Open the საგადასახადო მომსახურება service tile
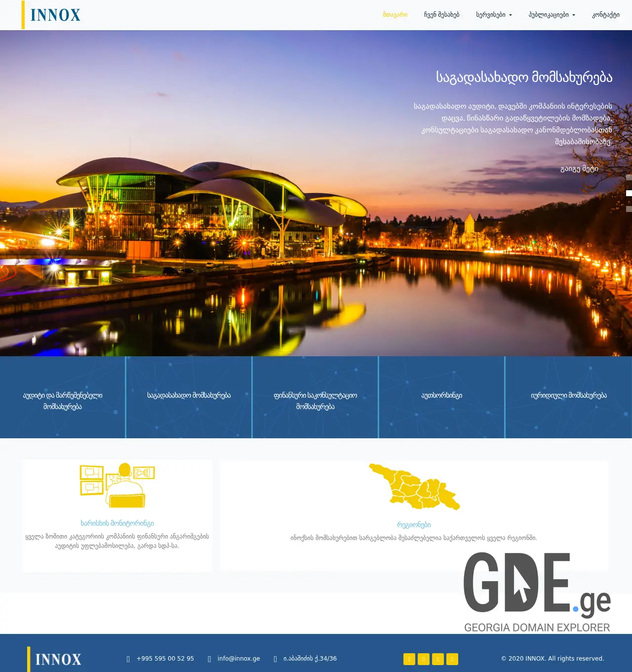Image resolution: width=632 pixels, height=672 pixels. point(189,395)
